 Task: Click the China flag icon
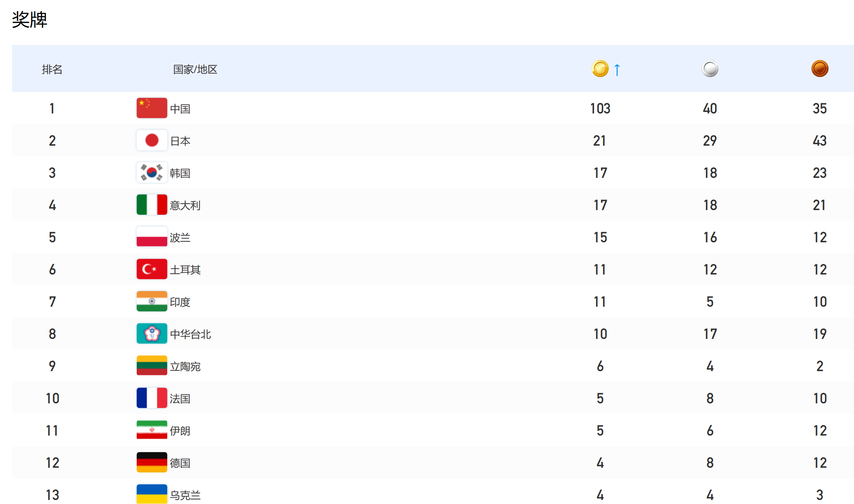click(152, 108)
